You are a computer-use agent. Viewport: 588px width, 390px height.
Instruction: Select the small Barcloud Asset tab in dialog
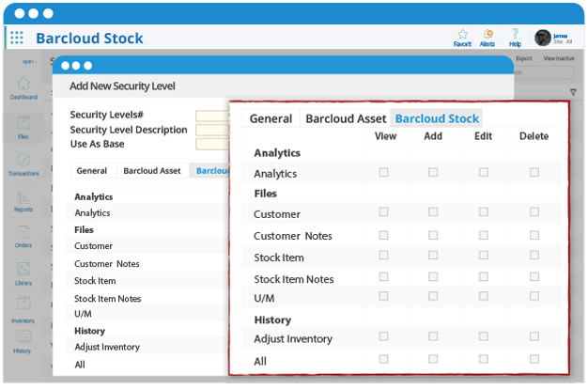(x=152, y=171)
